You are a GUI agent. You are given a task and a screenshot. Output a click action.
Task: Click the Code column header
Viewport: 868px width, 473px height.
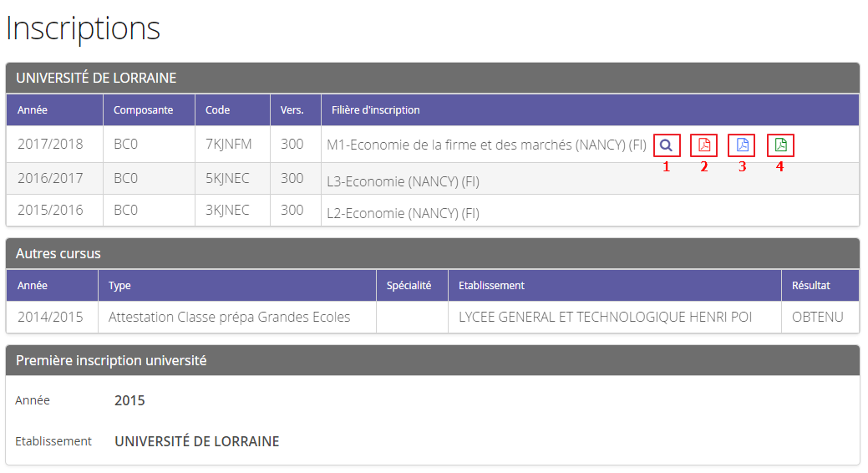pyautogui.click(x=217, y=110)
